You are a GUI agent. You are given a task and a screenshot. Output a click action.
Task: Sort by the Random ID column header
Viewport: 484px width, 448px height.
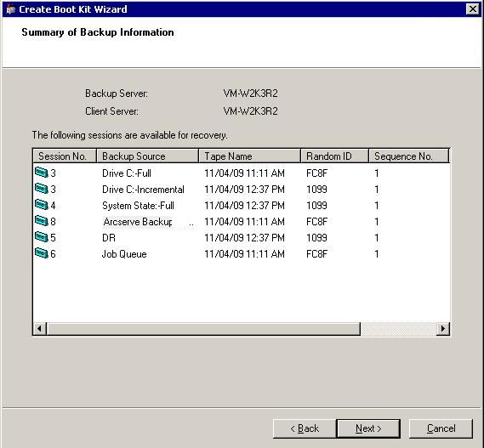[334, 156]
